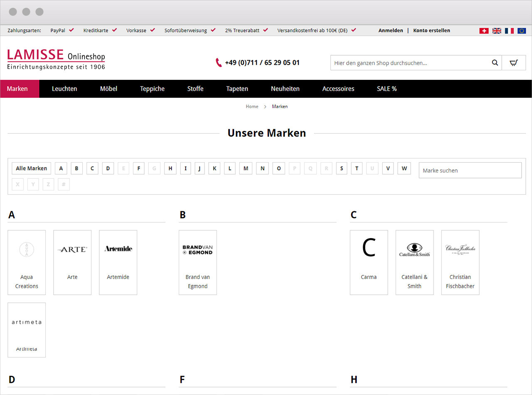
Task: Open the Christian Fischbacher card
Action: click(x=461, y=262)
